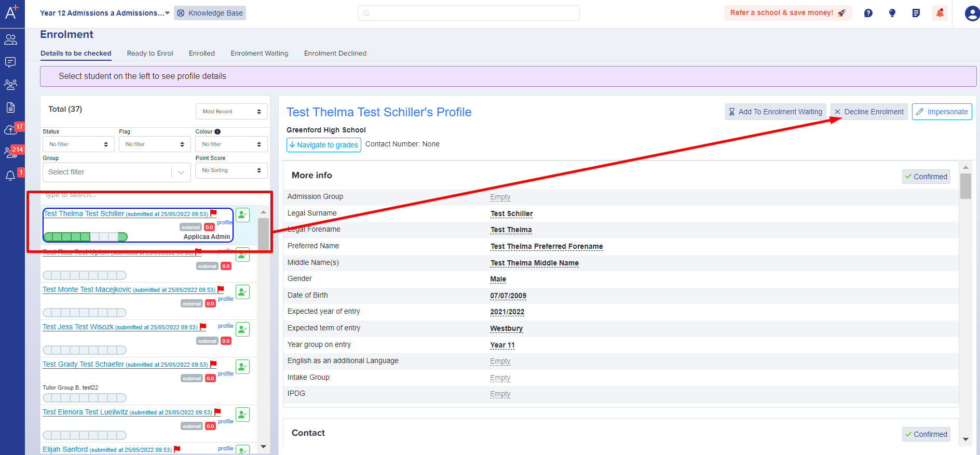Viewport: 980px width, 455px height.
Task: Open the documents page icon in sidebar
Action: pyautogui.click(x=10, y=108)
